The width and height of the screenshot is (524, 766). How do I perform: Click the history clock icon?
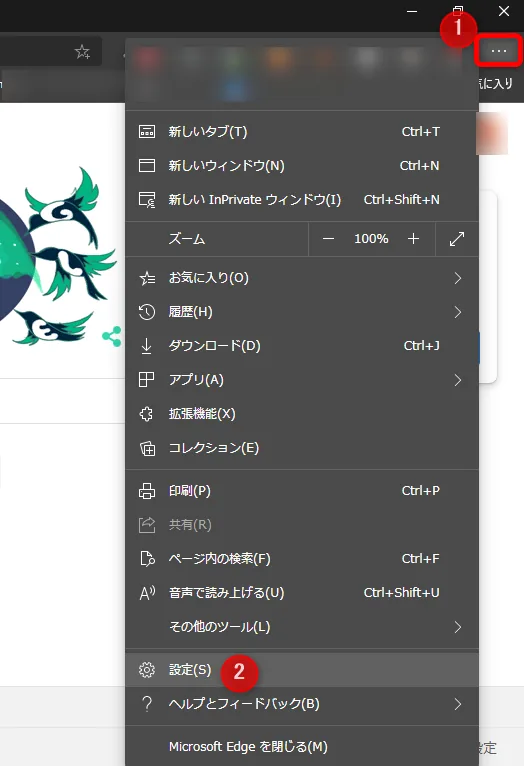pyautogui.click(x=147, y=312)
